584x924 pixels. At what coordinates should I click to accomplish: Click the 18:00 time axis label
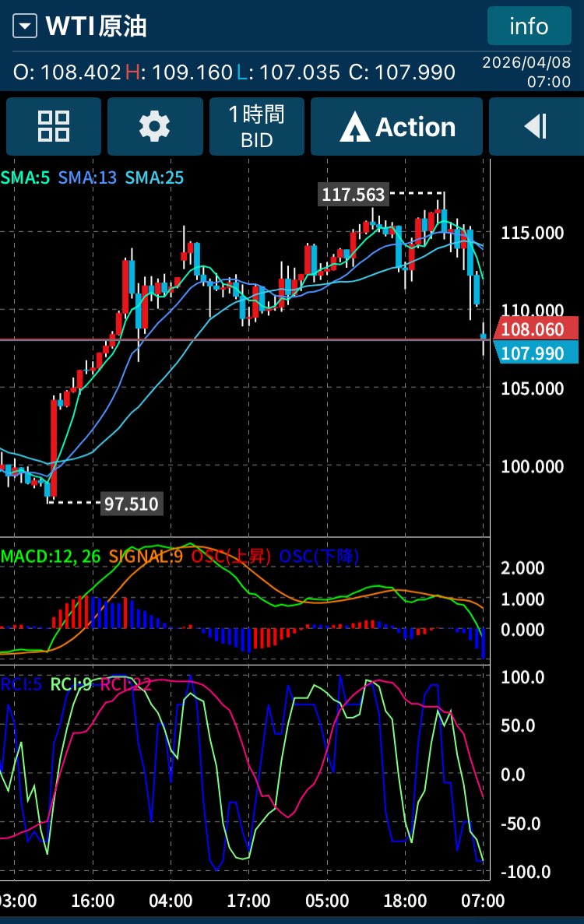[405, 901]
